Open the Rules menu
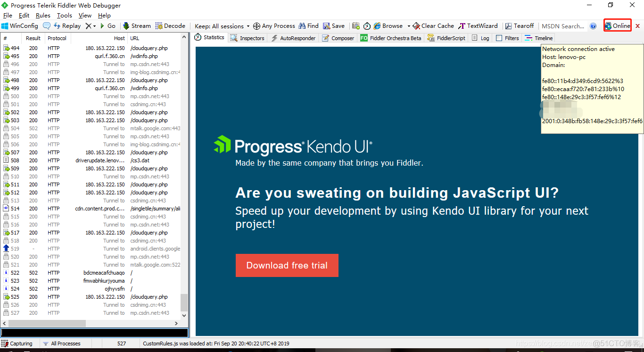The width and height of the screenshot is (644, 352). (x=43, y=16)
